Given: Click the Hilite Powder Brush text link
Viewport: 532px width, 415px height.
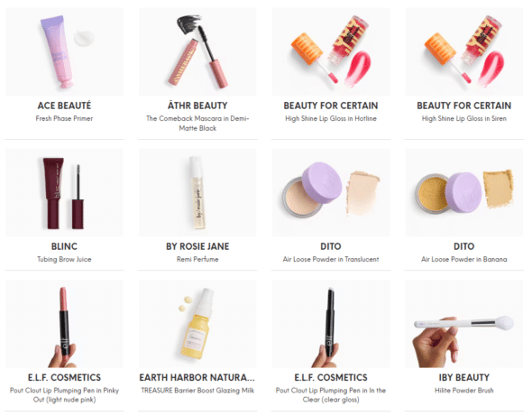Looking at the screenshot, I should pyautogui.click(x=464, y=391).
